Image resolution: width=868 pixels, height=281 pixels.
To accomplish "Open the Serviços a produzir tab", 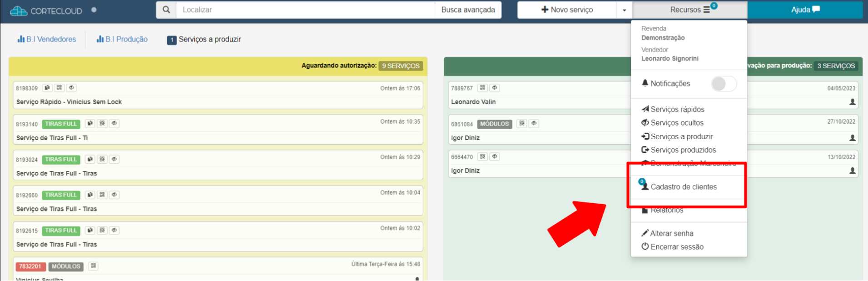I will tap(204, 40).
